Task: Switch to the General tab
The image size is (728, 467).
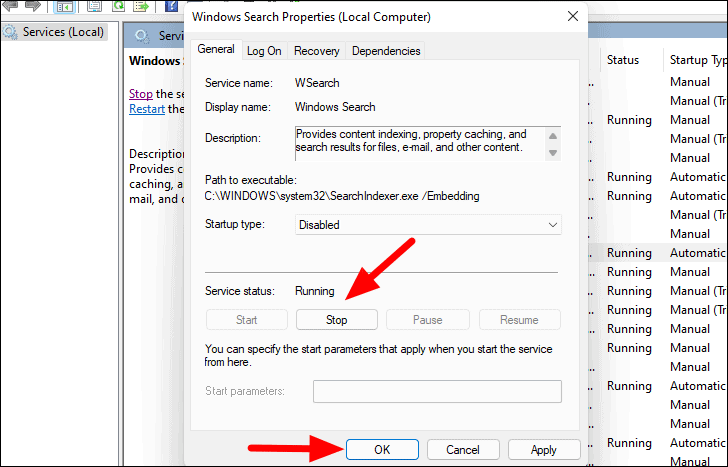Action: point(216,49)
